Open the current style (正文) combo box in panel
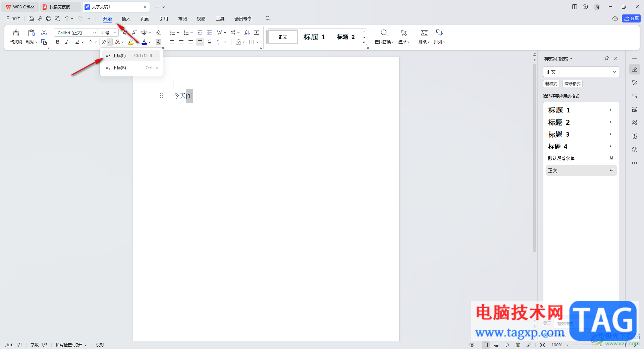Image resolution: width=644 pixels, height=349 pixels. 581,72
